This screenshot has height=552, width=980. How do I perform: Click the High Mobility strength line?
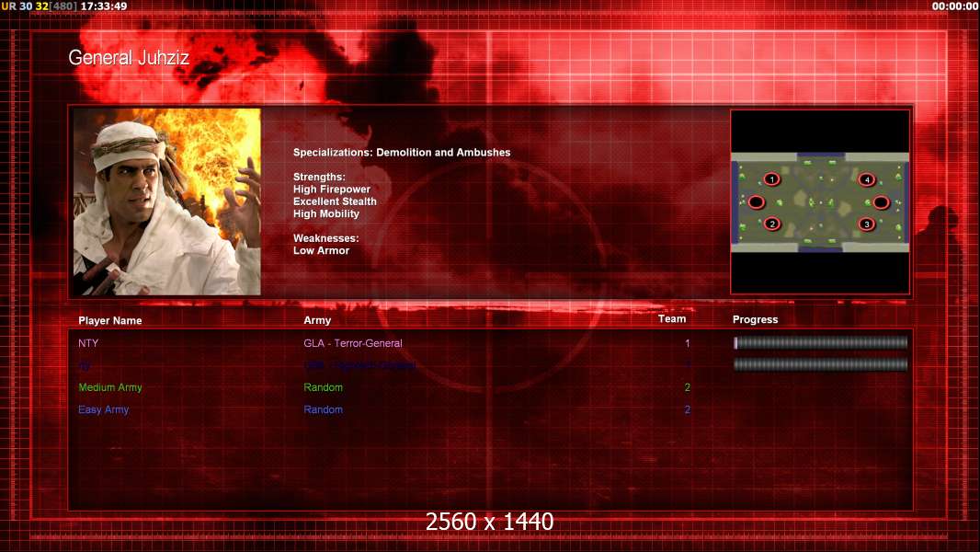tap(326, 213)
